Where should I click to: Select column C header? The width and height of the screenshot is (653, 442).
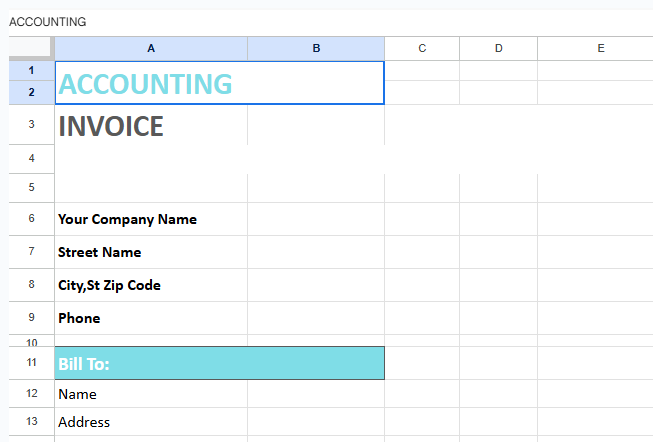click(422, 48)
